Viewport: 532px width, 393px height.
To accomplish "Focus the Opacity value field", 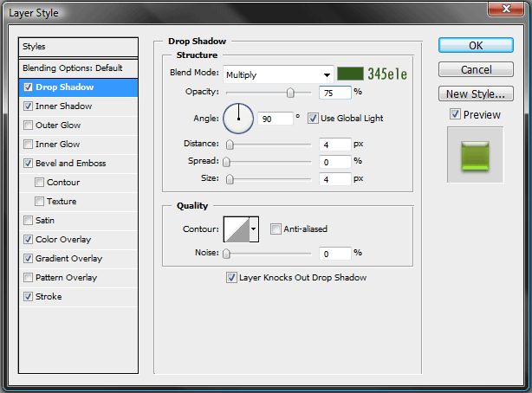I will coord(334,93).
